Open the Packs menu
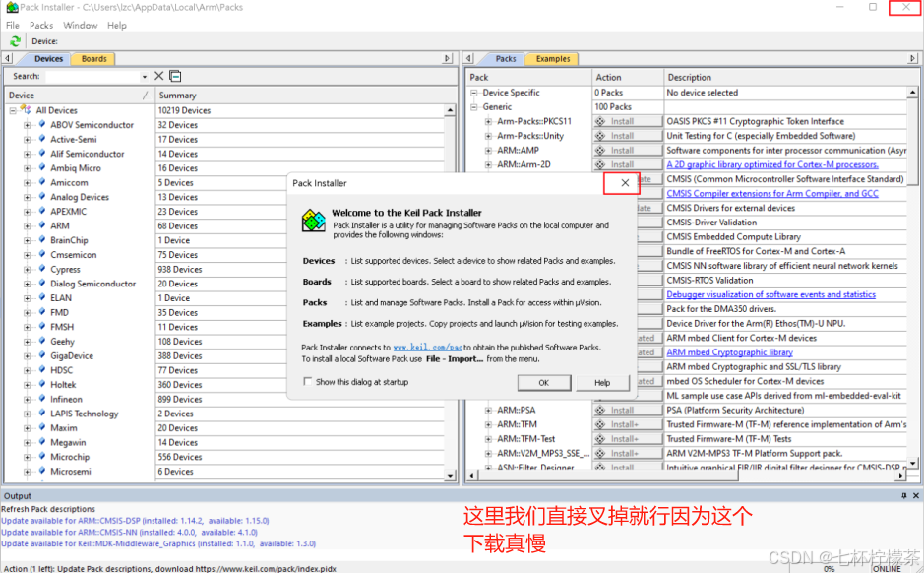 pos(41,25)
